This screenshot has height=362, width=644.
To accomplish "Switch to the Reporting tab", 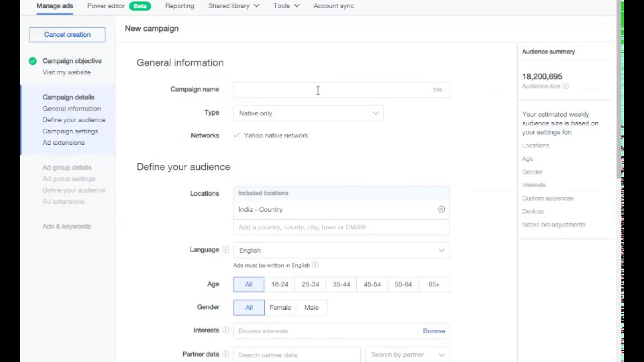I will click(180, 6).
